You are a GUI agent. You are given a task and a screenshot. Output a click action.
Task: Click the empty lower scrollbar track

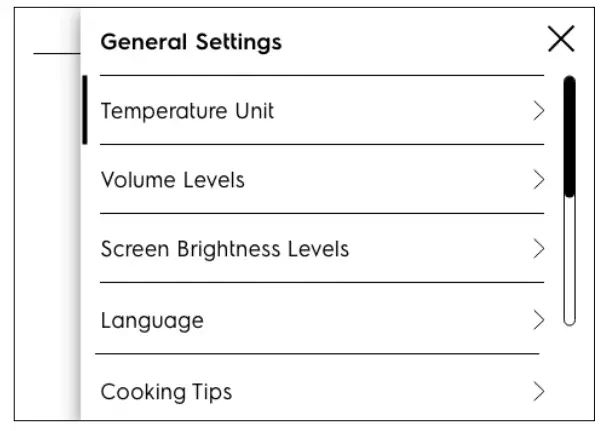(x=569, y=260)
